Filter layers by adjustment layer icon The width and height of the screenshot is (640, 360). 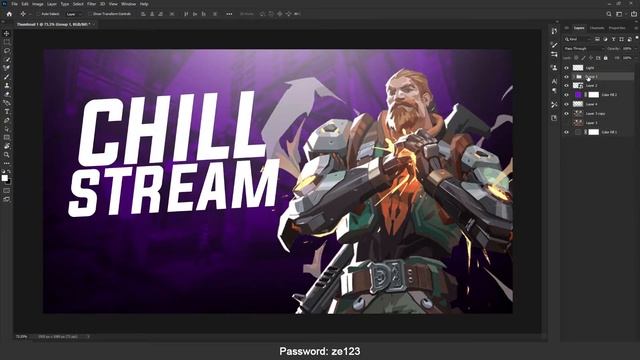pyautogui.click(x=605, y=39)
